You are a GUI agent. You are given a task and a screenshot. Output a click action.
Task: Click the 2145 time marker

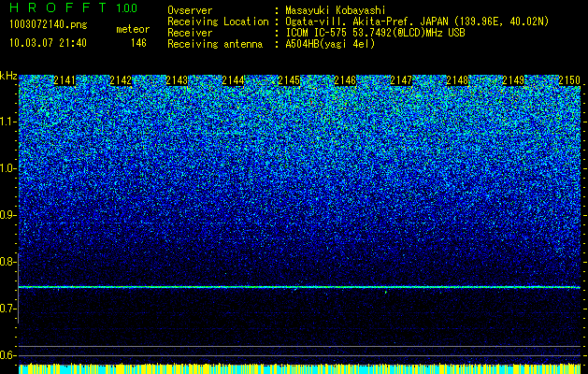click(x=289, y=80)
